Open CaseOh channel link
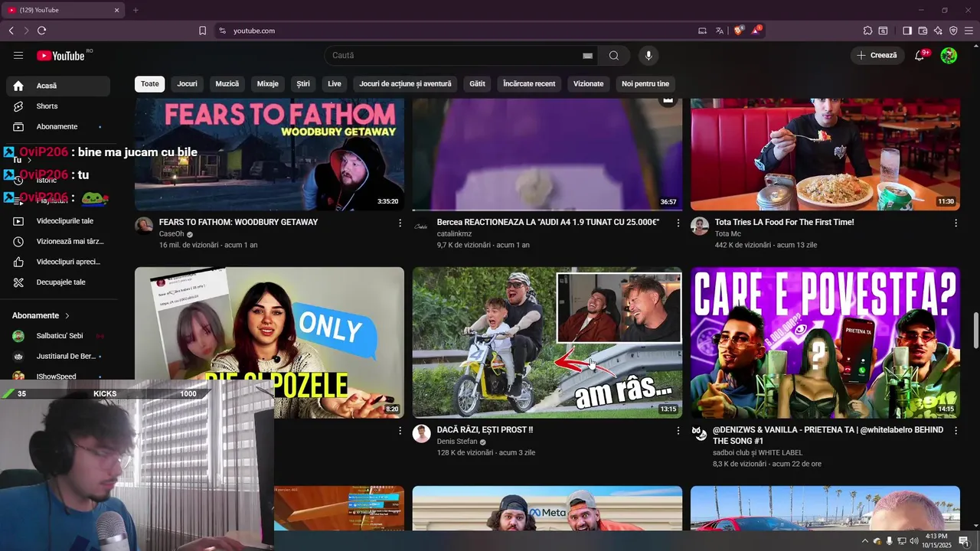The width and height of the screenshot is (980, 551). pyautogui.click(x=171, y=234)
